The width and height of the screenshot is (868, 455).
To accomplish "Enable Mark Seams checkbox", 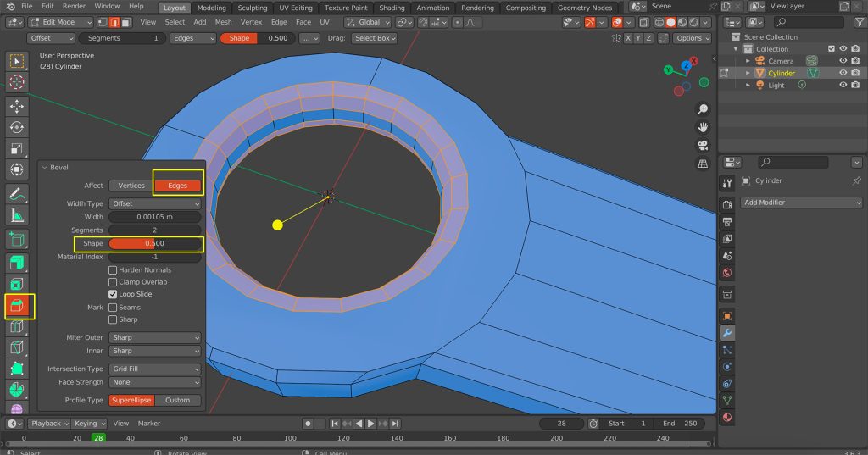I will (x=113, y=308).
